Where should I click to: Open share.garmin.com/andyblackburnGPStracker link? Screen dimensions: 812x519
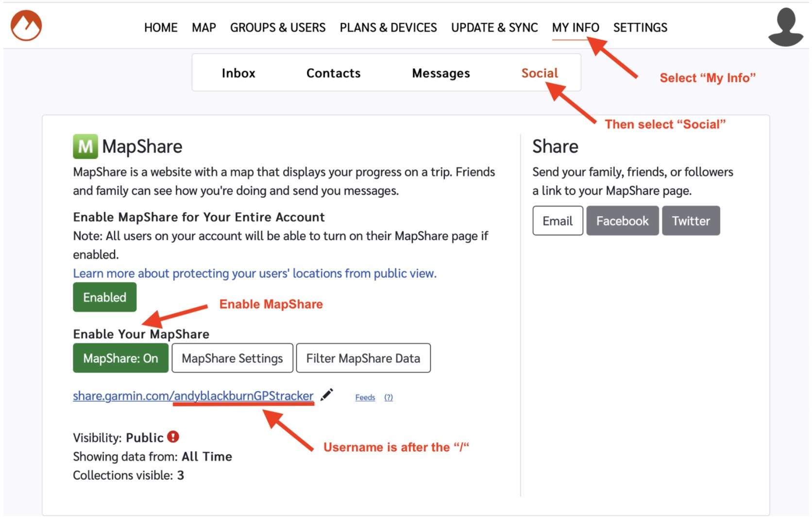coord(193,396)
